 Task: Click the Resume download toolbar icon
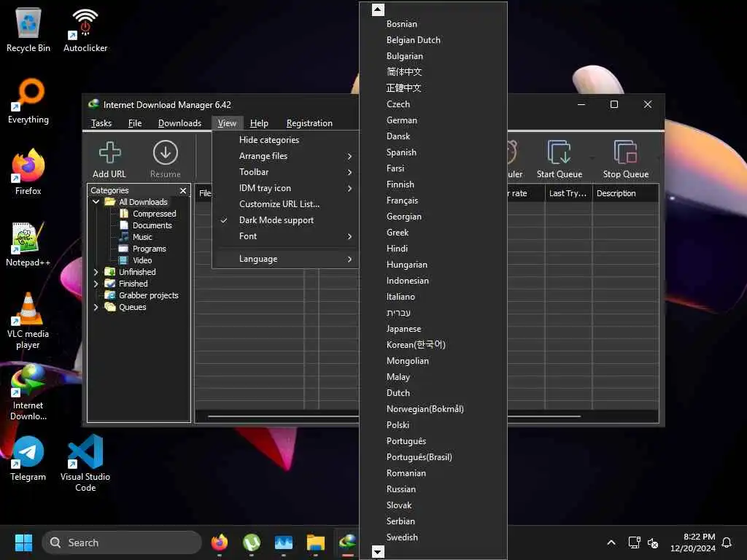(x=166, y=160)
